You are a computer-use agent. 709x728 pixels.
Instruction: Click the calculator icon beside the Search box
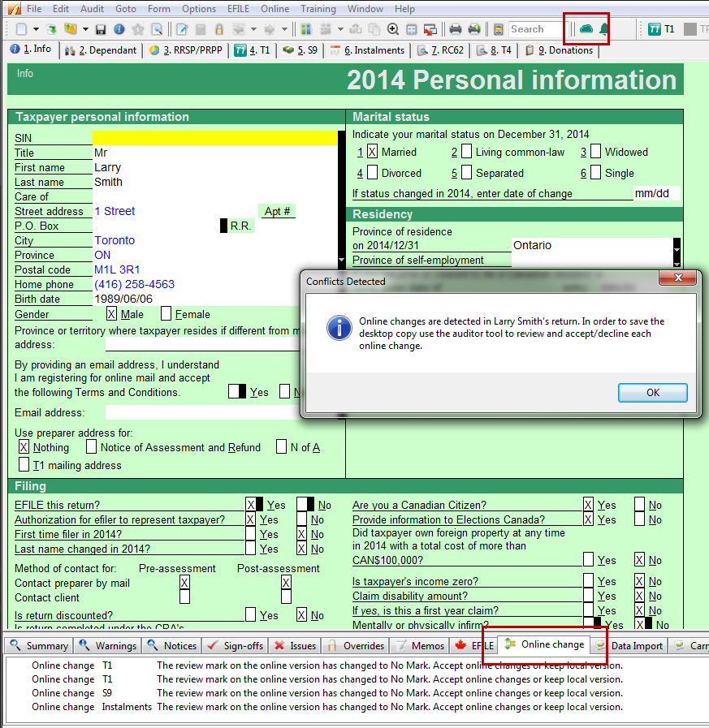(499, 29)
